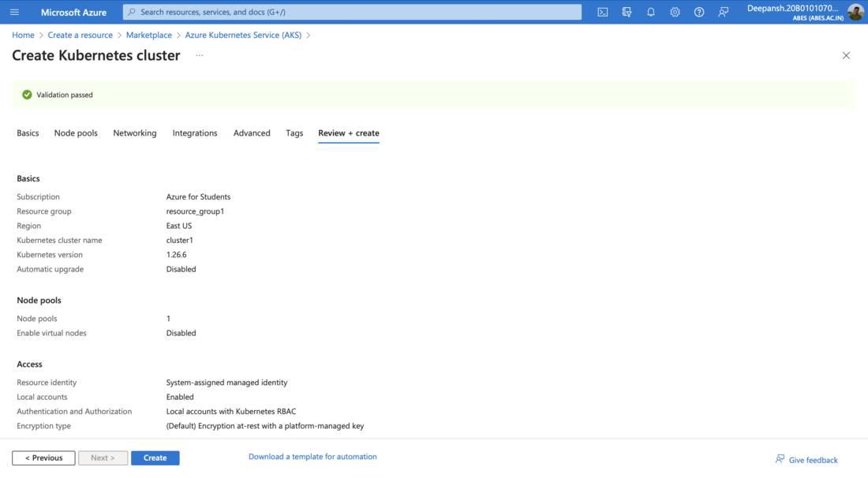Select the Azure for Students value
This screenshot has height=478, width=868.
pyautogui.click(x=198, y=196)
